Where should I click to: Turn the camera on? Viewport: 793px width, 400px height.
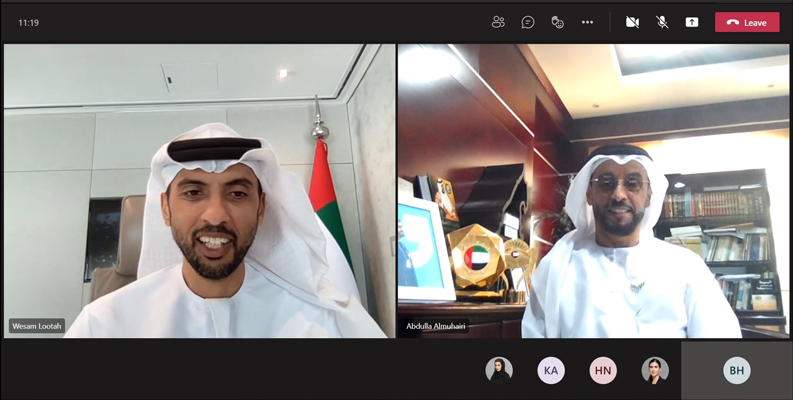click(x=632, y=22)
